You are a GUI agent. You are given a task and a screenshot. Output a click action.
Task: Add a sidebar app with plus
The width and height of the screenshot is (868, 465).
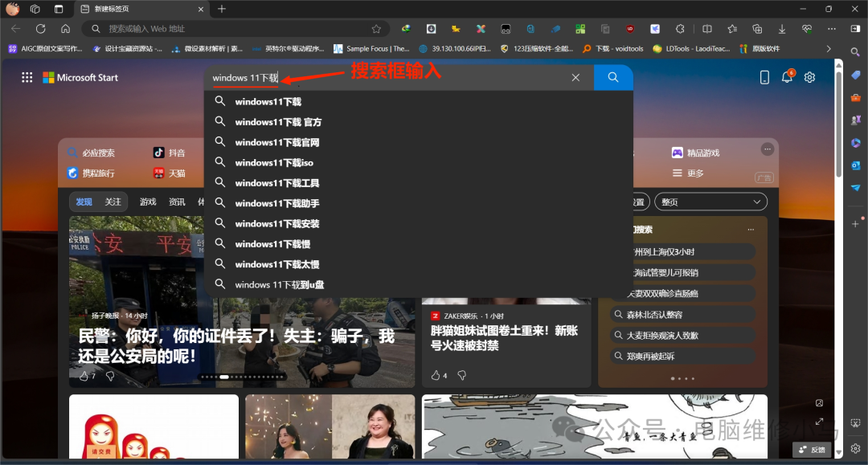(855, 224)
